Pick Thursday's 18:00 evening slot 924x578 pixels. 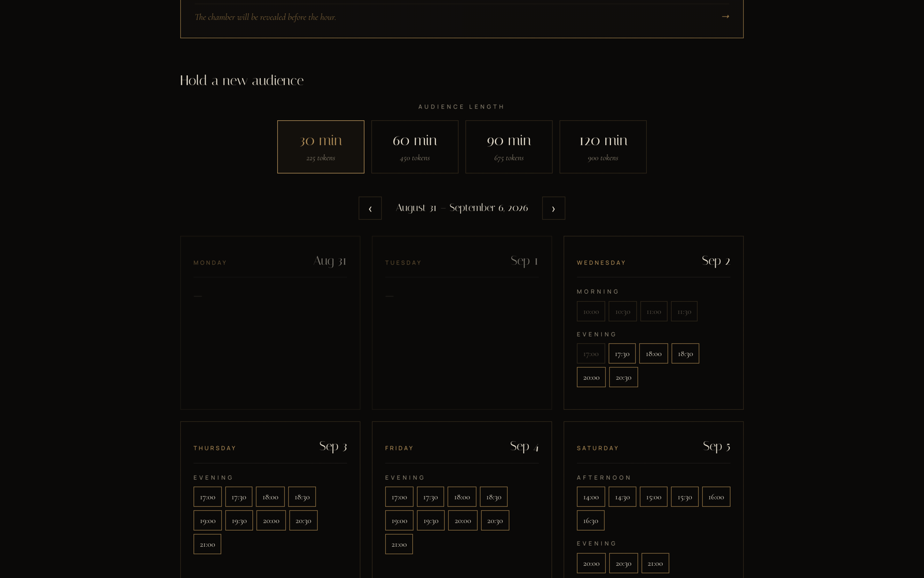[270, 497]
